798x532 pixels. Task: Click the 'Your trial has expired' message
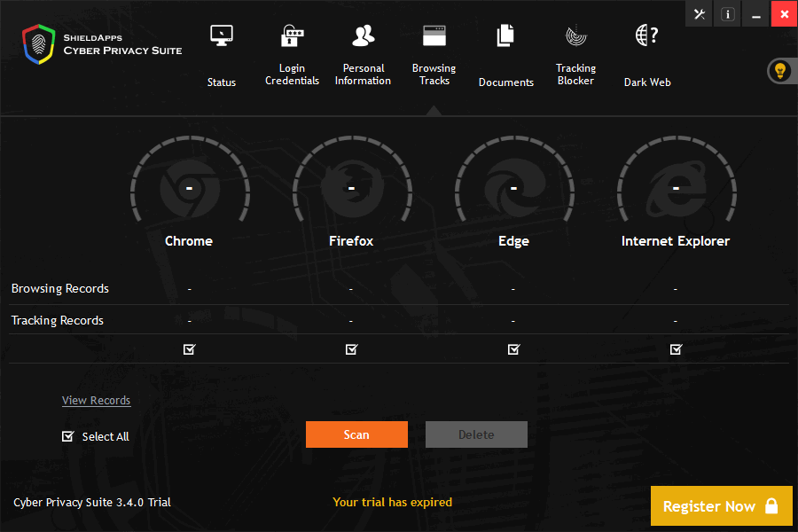tap(393, 502)
